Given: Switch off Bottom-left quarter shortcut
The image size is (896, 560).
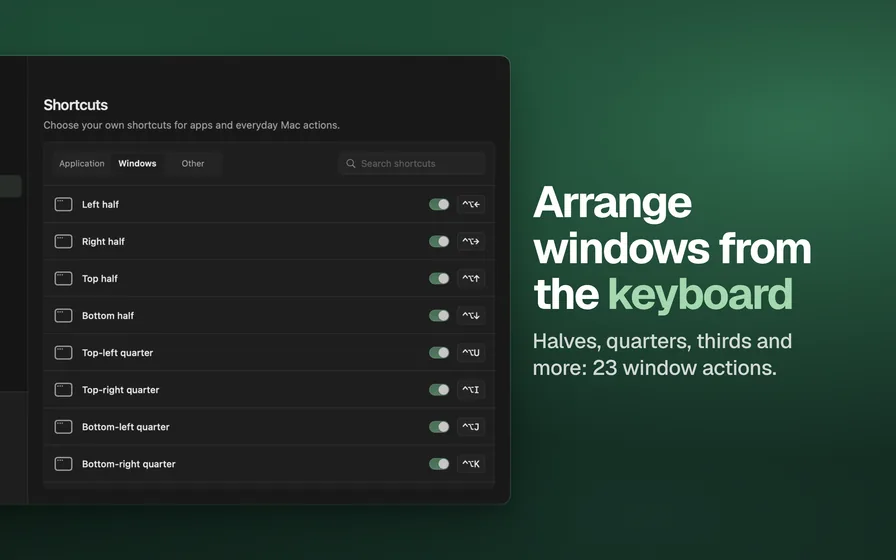Looking at the screenshot, I should pyautogui.click(x=439, y=427).
